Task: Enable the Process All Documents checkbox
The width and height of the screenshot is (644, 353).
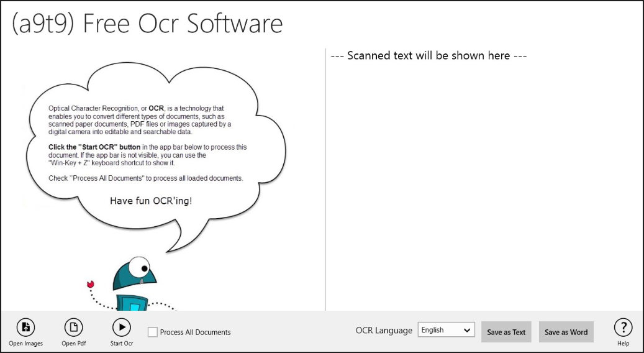Action: 153,332
